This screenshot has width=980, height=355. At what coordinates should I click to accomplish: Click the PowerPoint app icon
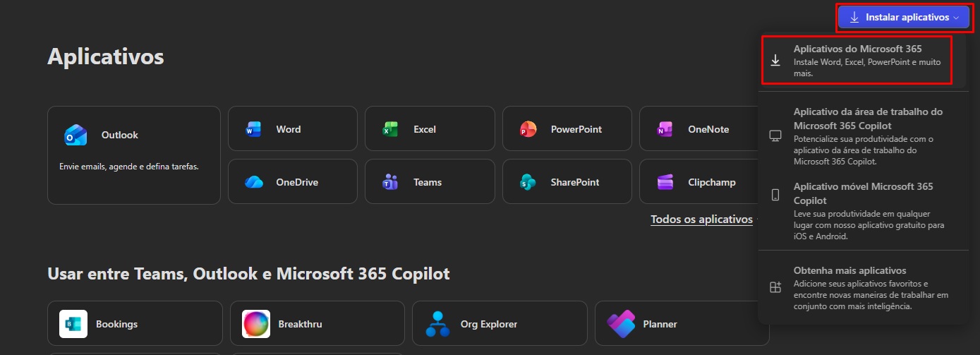tap(528, 129)
